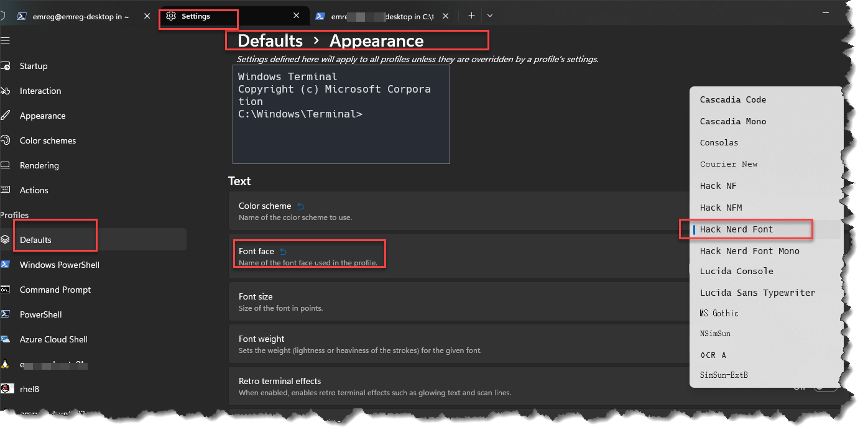
Task: Click the hamburger navigation menu icon
Action: tap(6, 40)
